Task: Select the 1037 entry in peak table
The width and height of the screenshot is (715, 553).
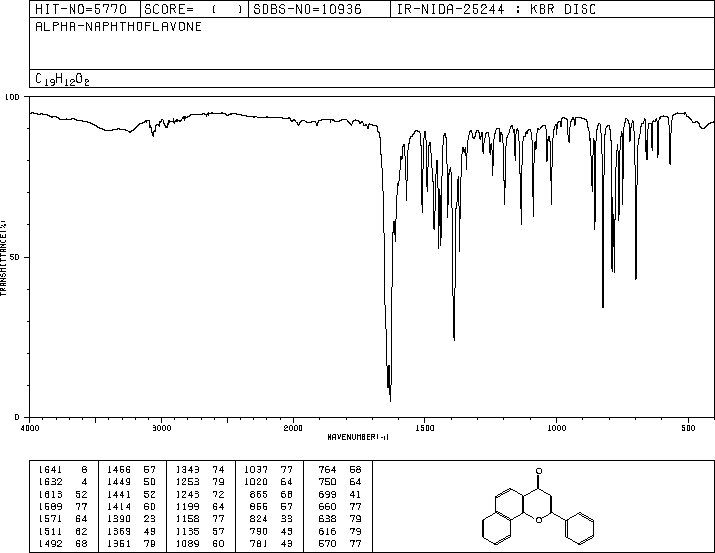Action: [269, 469]
